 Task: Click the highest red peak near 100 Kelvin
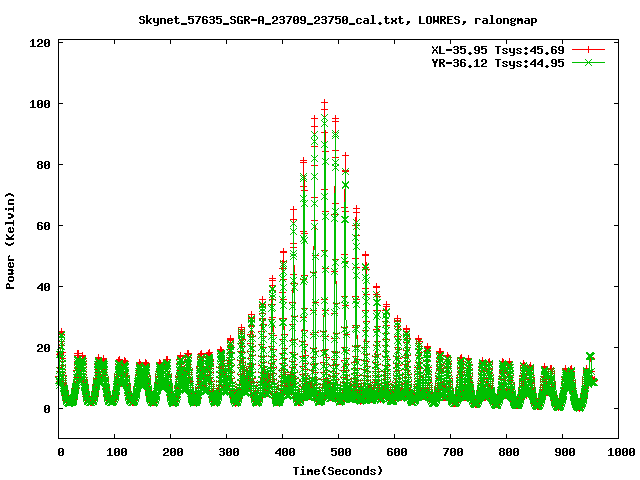324,102
